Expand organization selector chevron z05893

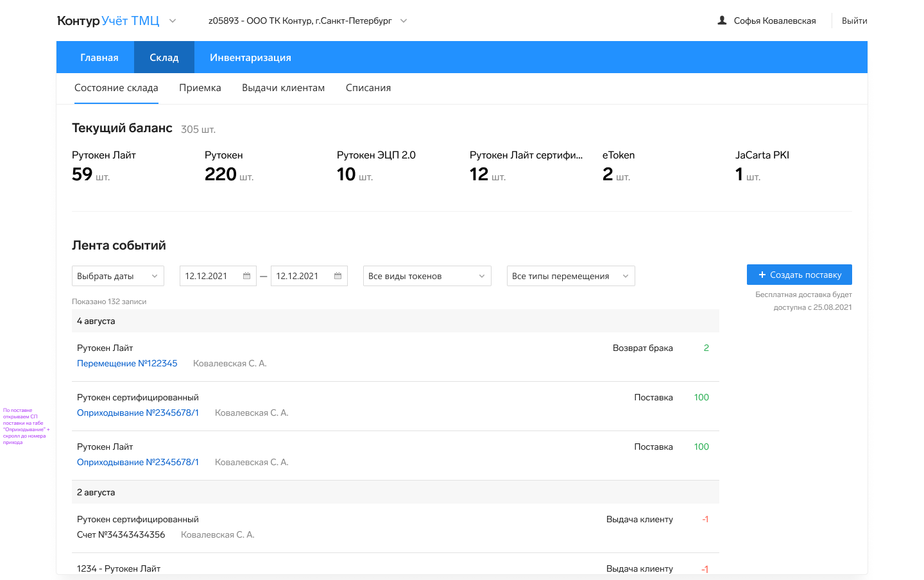click(404, 21)
